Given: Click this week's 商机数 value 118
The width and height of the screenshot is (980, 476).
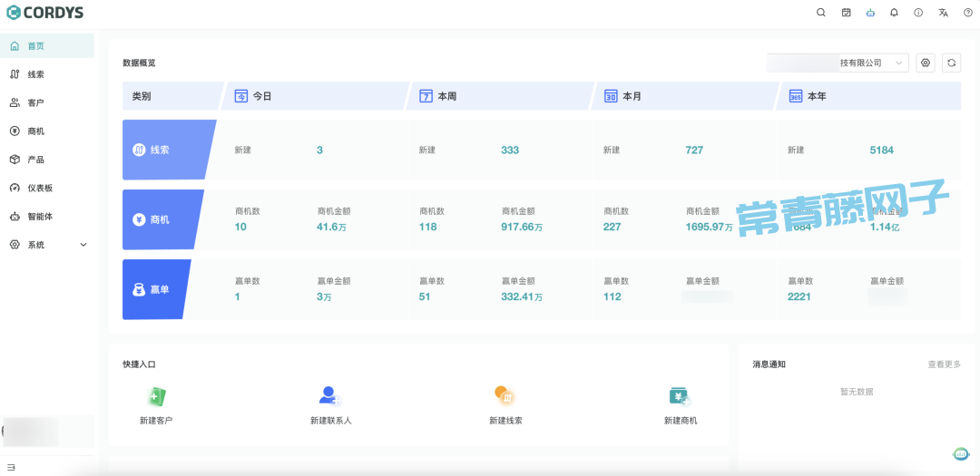Looking at the screenshot, I should click(427, 227).
